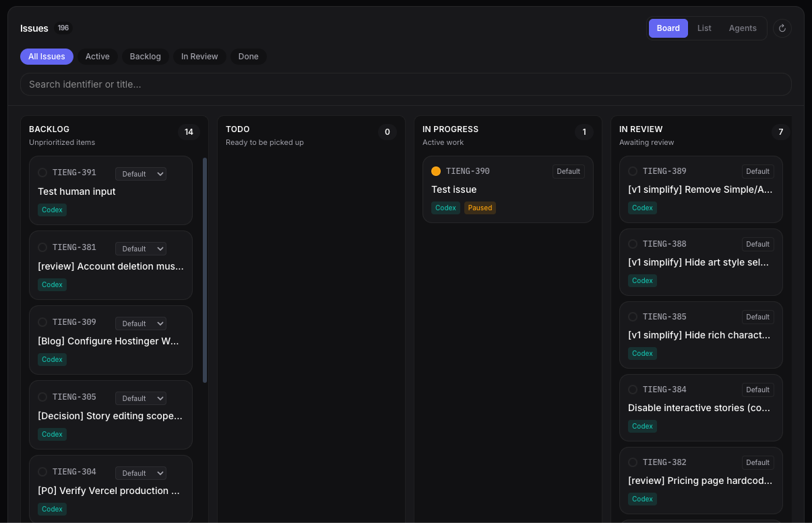Toggle the status circle on TIENG-309

click(42, 322)
